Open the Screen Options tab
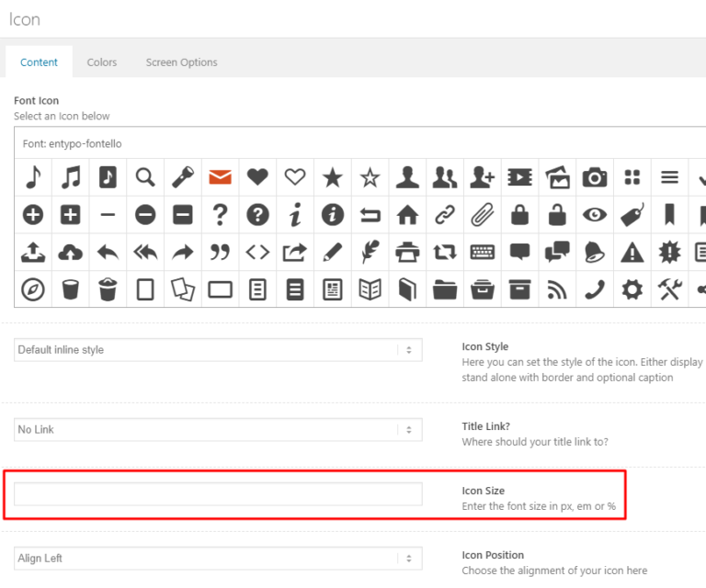 tap(181, 62)
